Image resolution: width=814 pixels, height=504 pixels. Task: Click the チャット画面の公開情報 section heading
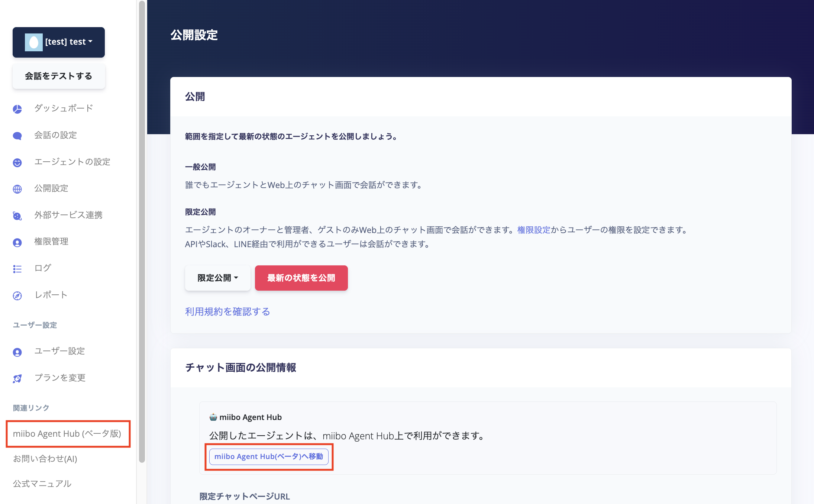(241, 368)
